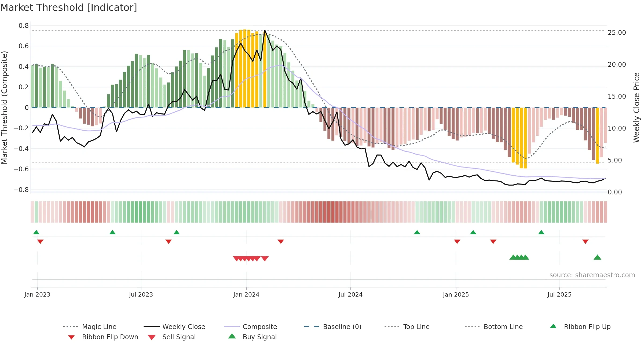Click the Weekly Close Price axis title
Screen dimensions: 644x362
[636, 108]
